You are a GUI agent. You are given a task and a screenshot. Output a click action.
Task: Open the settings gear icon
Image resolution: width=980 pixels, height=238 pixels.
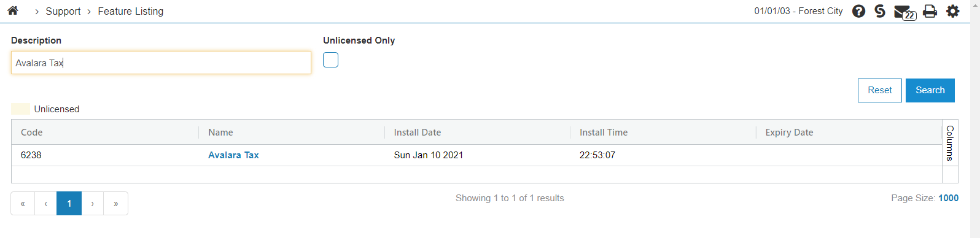click(952, 11)
